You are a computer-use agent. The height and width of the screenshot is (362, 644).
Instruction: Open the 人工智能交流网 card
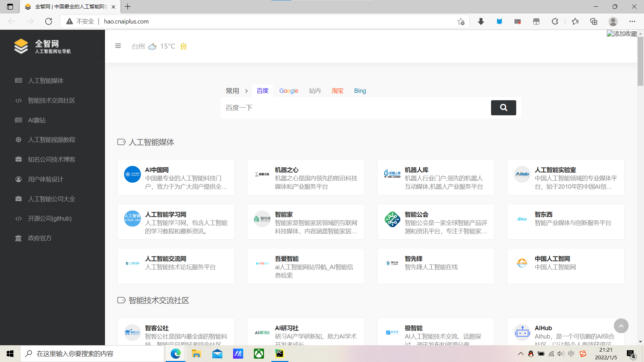176,266
